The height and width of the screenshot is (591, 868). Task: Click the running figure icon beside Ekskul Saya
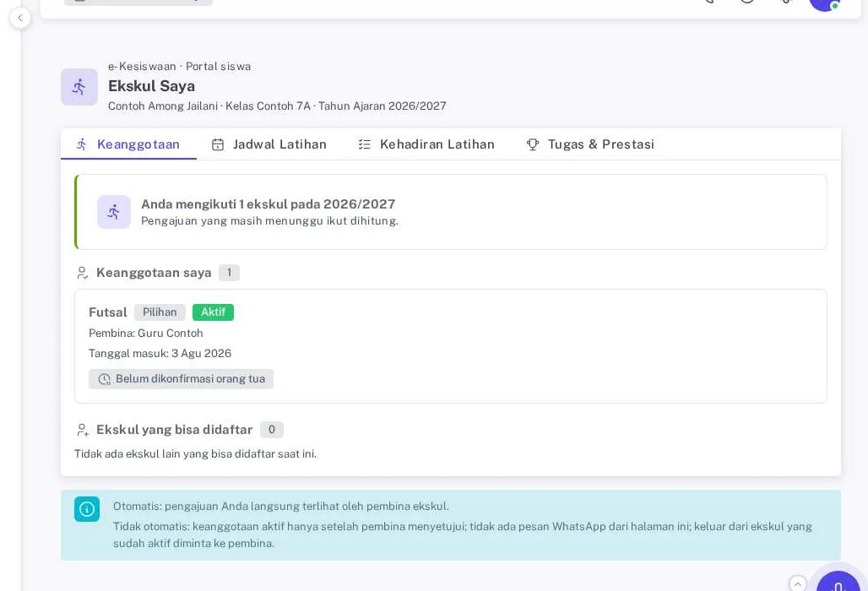pyautogui.click(x=79, y=87)
